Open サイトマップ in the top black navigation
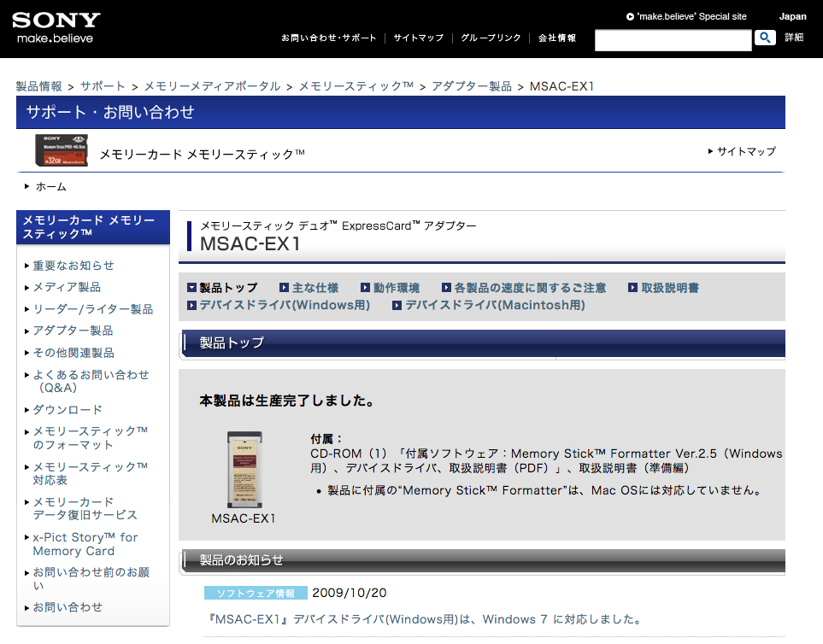823x644 pixels. tap(418, 38)
